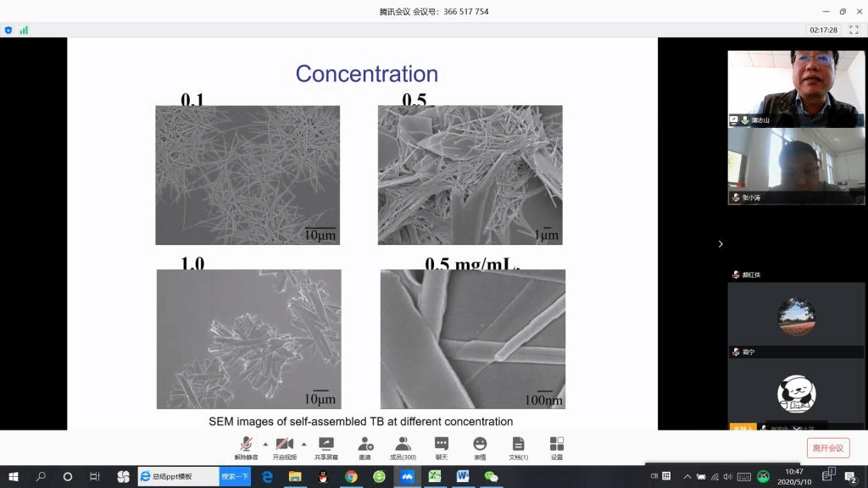
Task: Check the green network signal indicator
Action: pyautogui.click(x=24, y=30)
